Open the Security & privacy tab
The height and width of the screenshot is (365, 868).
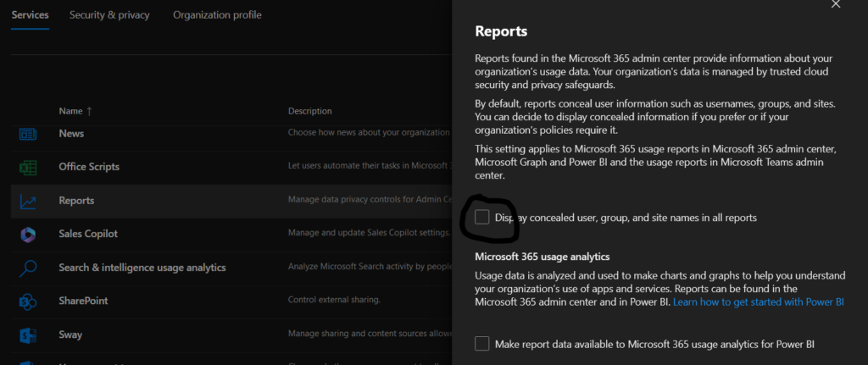tap(109, 15)
